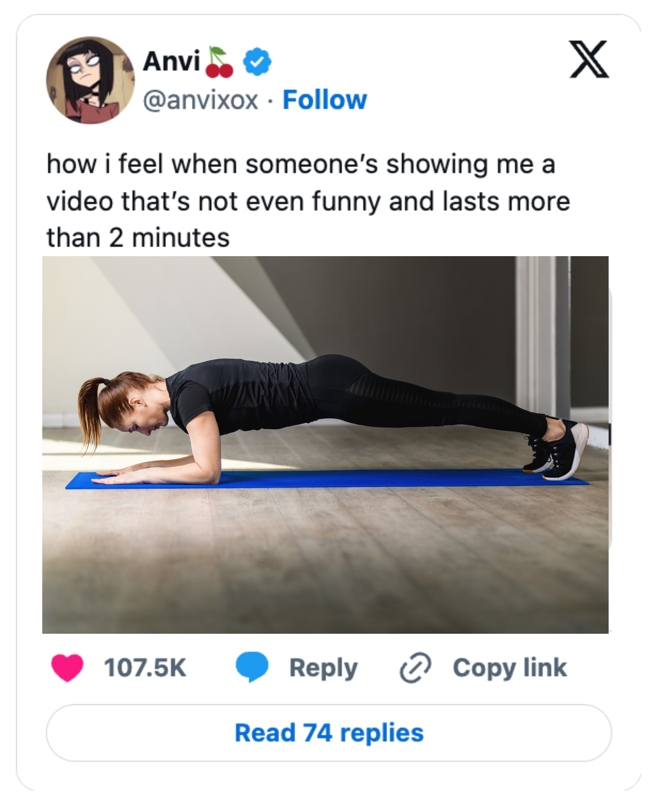Click the display name Anvi
This screenshot has width=660, height=812.
click(x=172, y=61)
